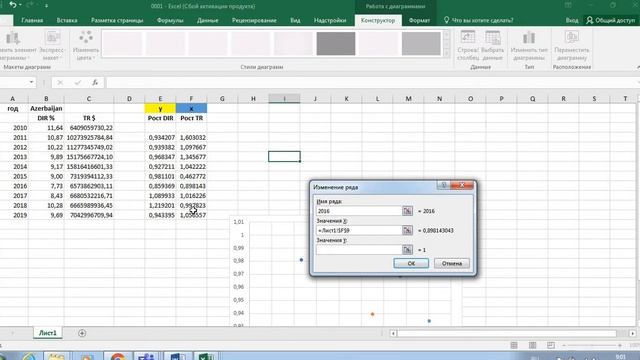Click Switch Row/Column icon
The image size is (640, 360).
(x=468, y=38)
